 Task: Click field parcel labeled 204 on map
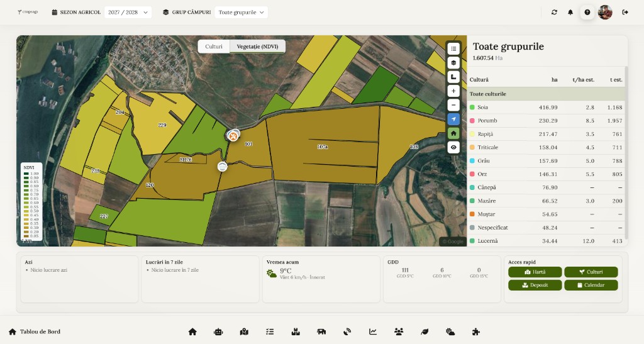(120, 112)
